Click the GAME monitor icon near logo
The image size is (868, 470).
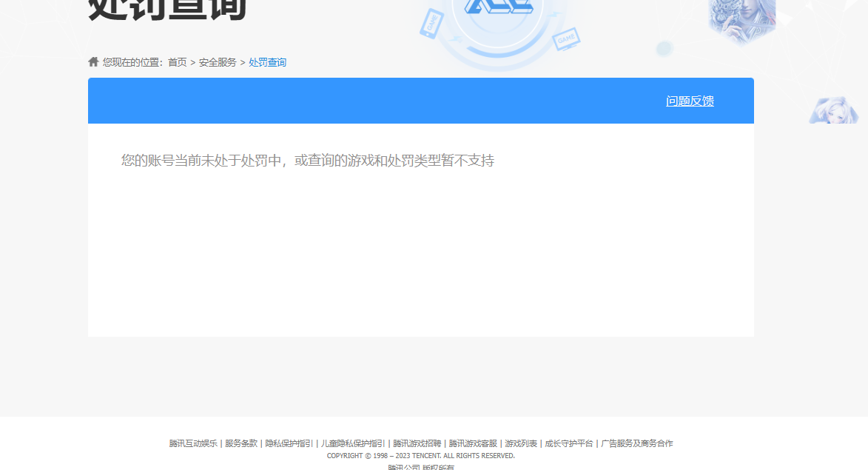566,38
